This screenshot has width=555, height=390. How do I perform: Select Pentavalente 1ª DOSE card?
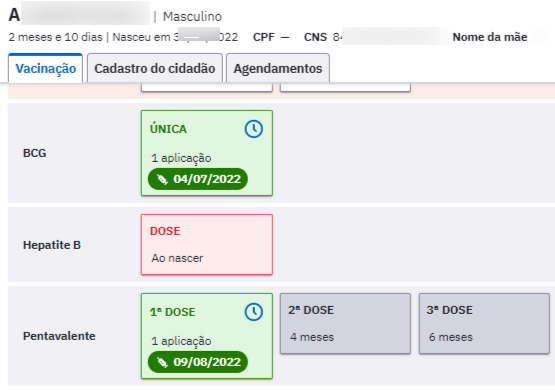point(207,336)
